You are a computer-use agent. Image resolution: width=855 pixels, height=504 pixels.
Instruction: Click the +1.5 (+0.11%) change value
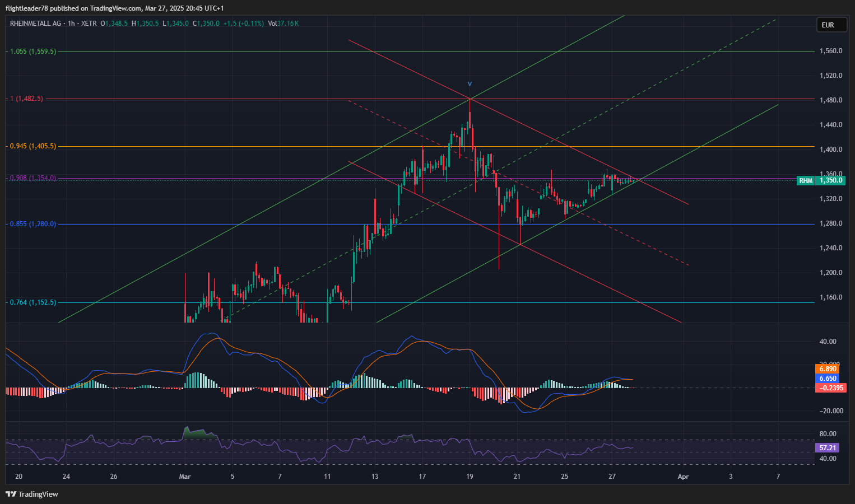[243, 24]
